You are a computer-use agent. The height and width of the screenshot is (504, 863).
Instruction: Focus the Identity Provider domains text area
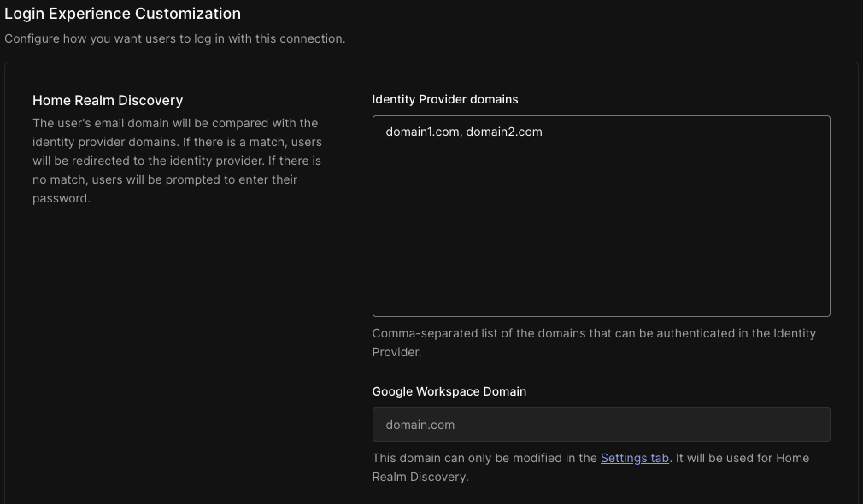(x=601, y=215)
